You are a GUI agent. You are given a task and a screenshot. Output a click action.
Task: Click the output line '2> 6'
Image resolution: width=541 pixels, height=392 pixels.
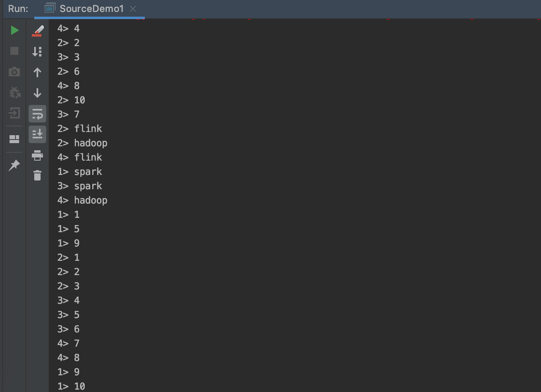(68, 71)
